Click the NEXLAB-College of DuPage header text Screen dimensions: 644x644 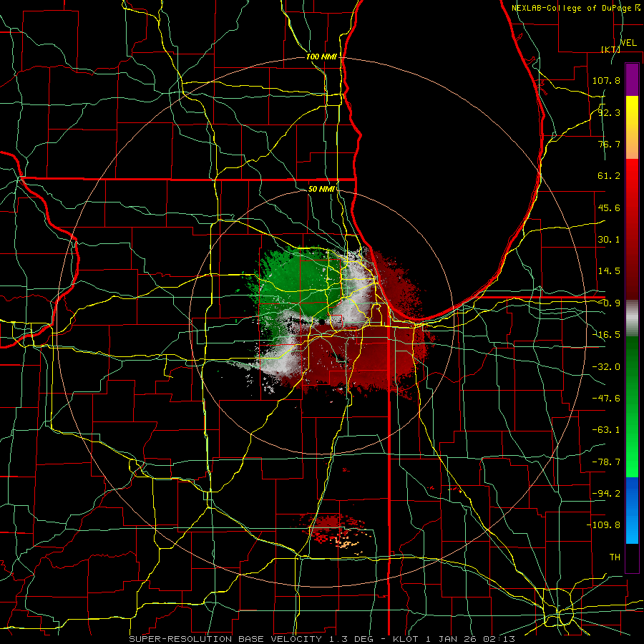[x=575, y=8]
